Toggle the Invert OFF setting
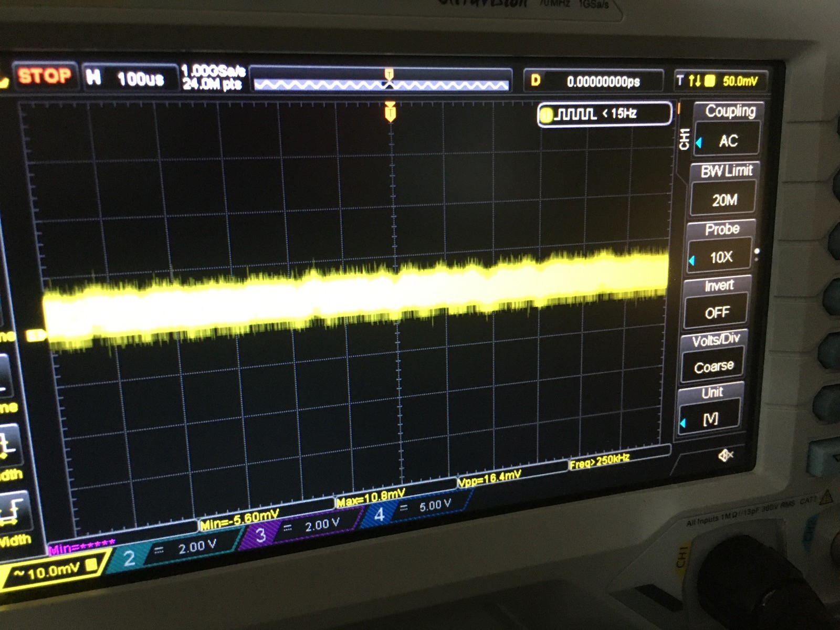 point(717,302)
